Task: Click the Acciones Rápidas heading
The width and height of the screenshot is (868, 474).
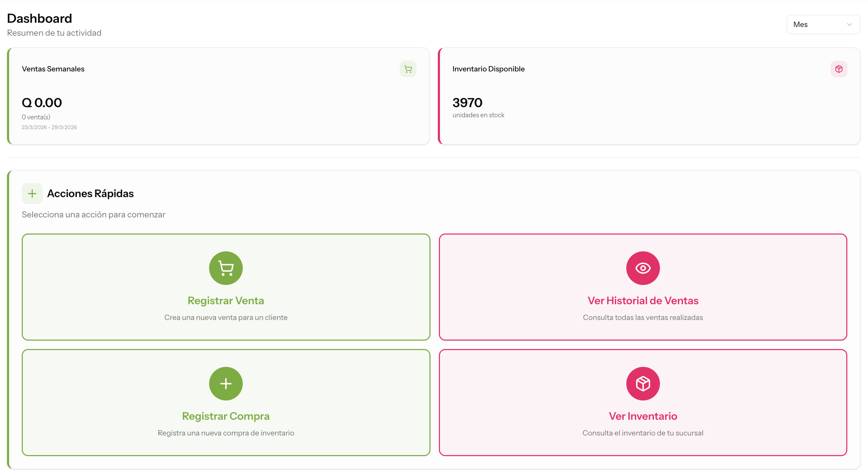Action: [90, 194]
